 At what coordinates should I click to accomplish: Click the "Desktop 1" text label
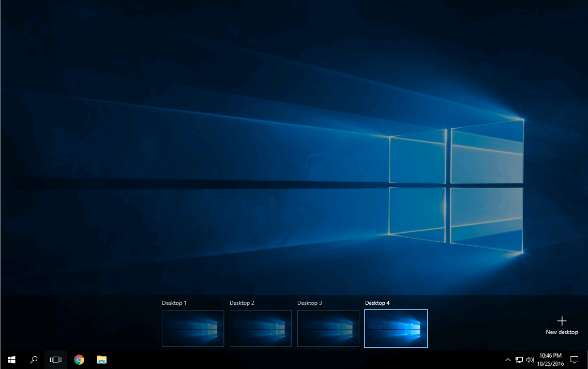coord(174,303)
